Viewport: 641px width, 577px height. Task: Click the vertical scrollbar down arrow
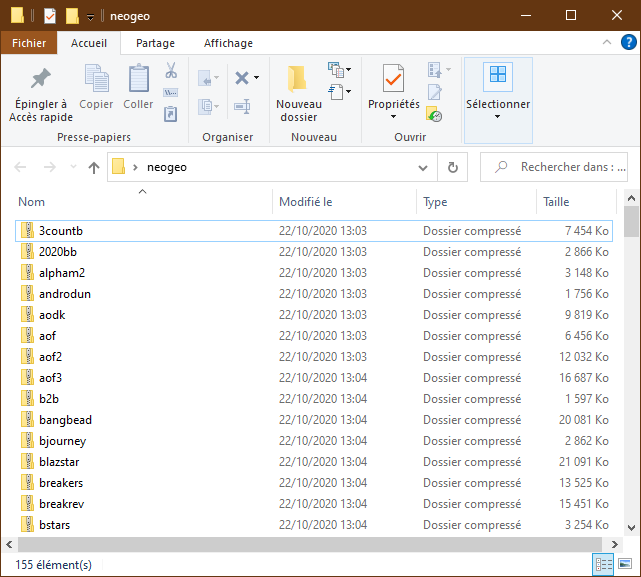coord(632,528)
